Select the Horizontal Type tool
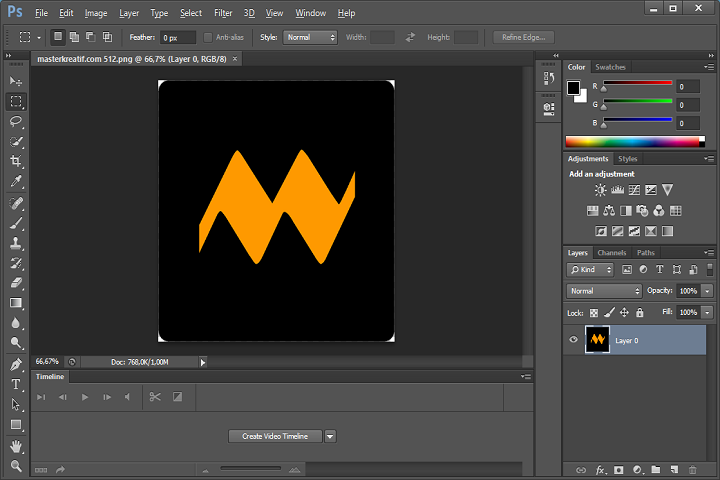This screenshot has width=720, height=480. [x=16, y=384]
